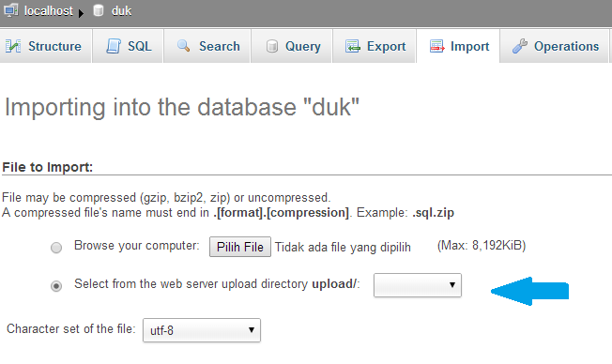
Task: Click the Pilih File button
Action: tap(240, 247)
